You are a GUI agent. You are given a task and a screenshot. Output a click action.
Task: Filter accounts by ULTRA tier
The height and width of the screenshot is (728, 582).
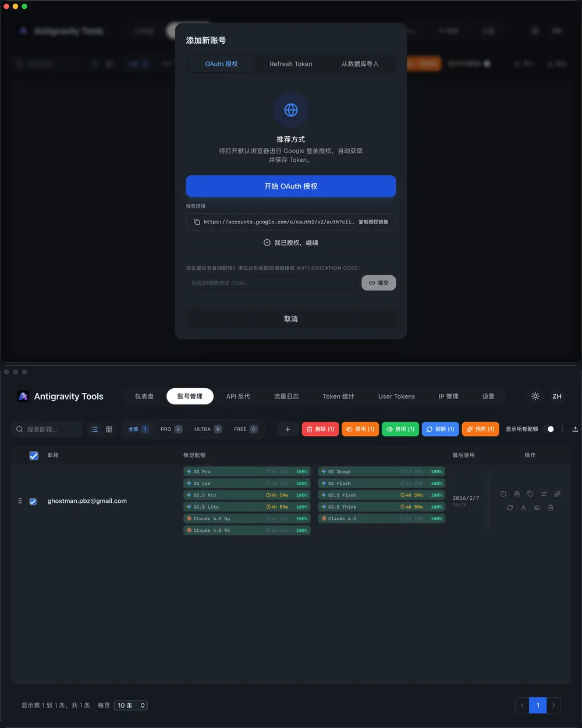coord(208,429)
